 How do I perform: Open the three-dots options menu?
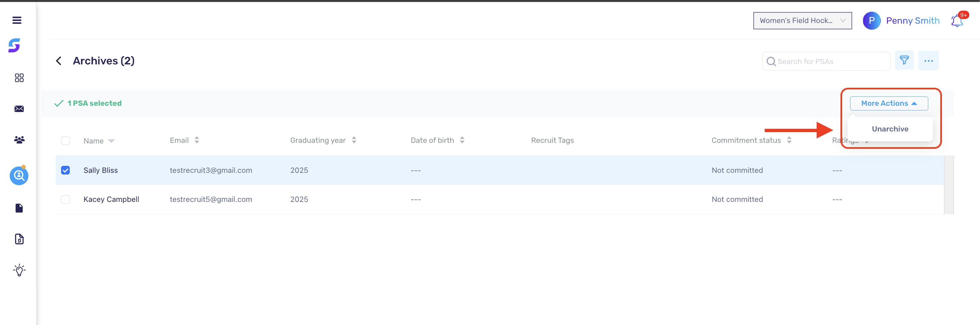pyautogui.click(x=928, y=61)
